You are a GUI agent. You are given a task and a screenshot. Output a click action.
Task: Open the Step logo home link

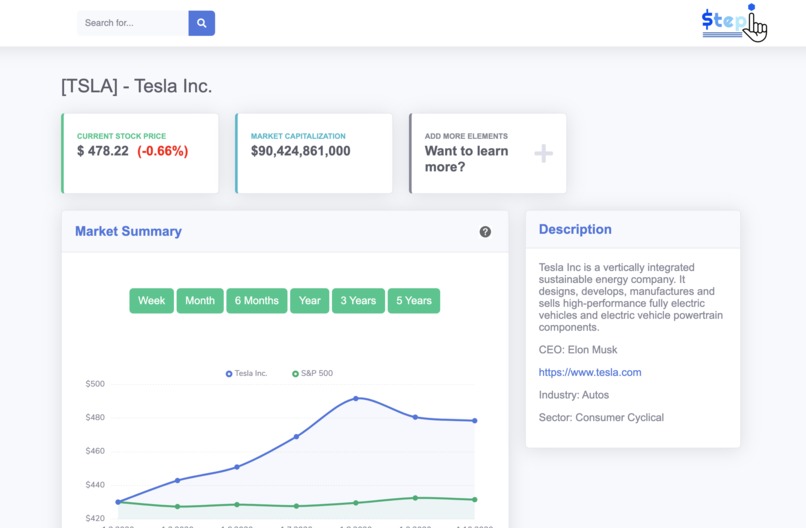tap(734, 22)
